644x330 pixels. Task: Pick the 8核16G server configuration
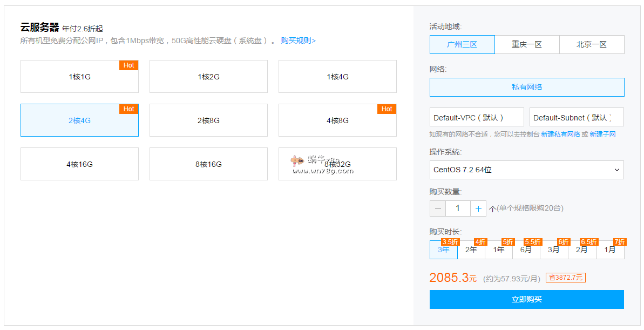click(x=208, y=164)
